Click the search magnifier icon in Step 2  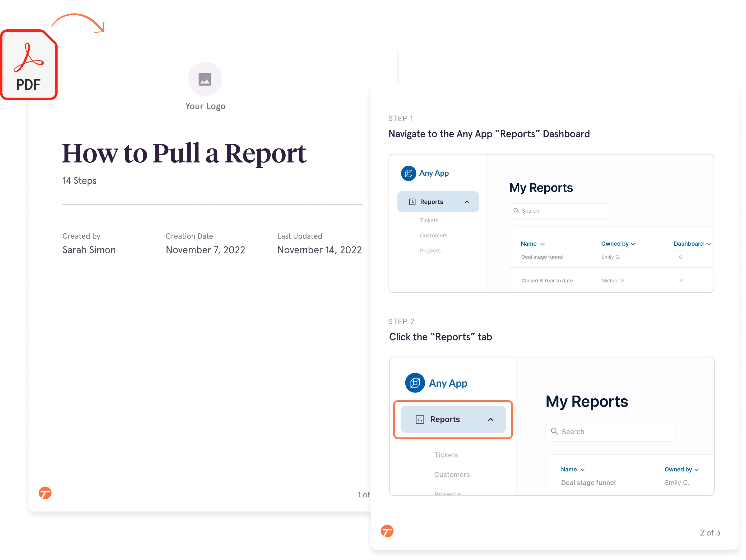(554, 431)
